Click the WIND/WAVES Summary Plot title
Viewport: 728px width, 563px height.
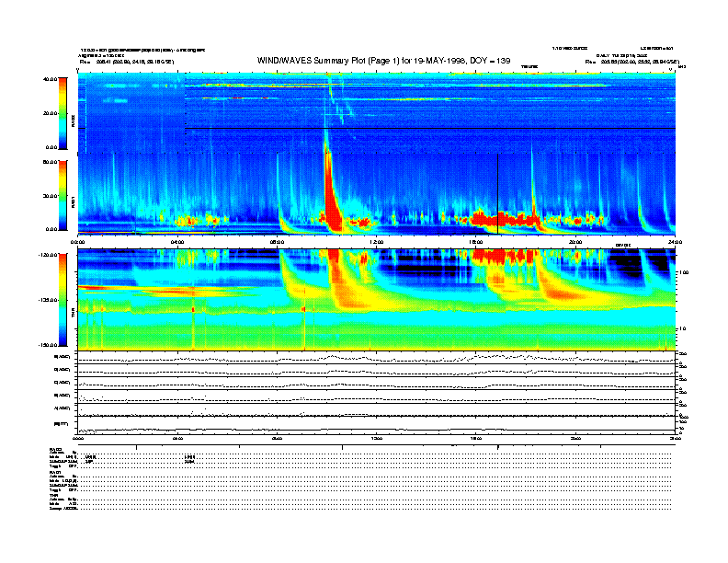383,61
